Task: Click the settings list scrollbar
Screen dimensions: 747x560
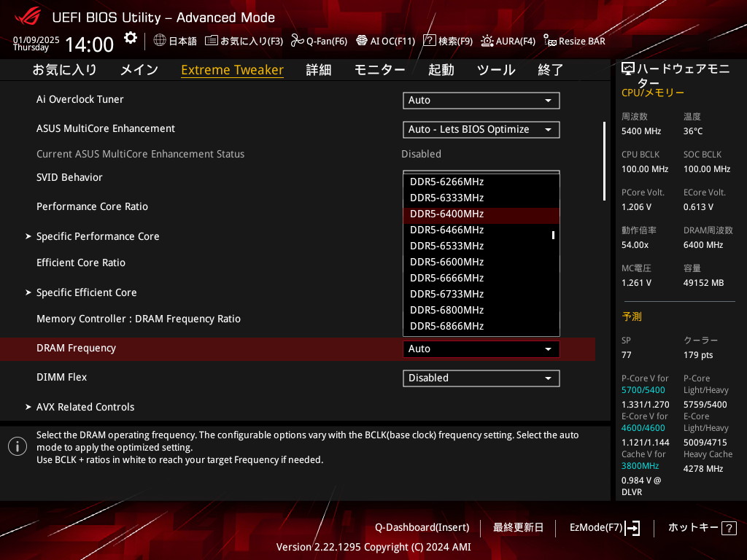Action: [604, 160]
